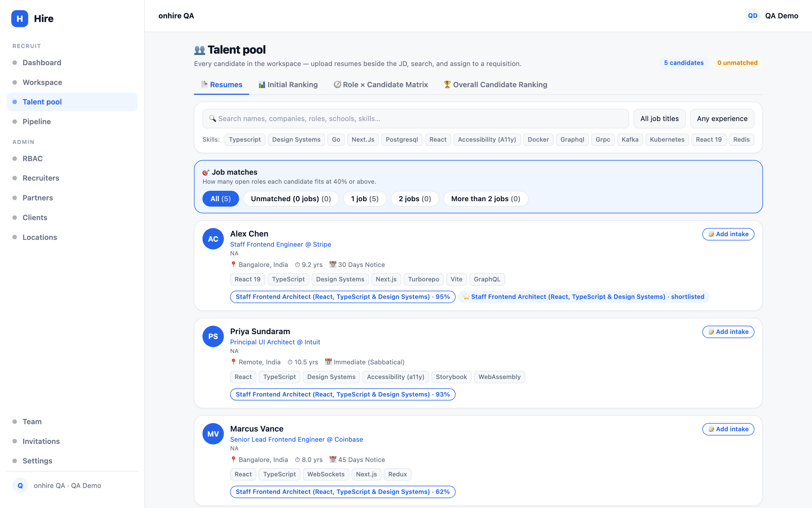
Task: Click the PS avatar for Priya Sundaram
Action: coord(213,336)
